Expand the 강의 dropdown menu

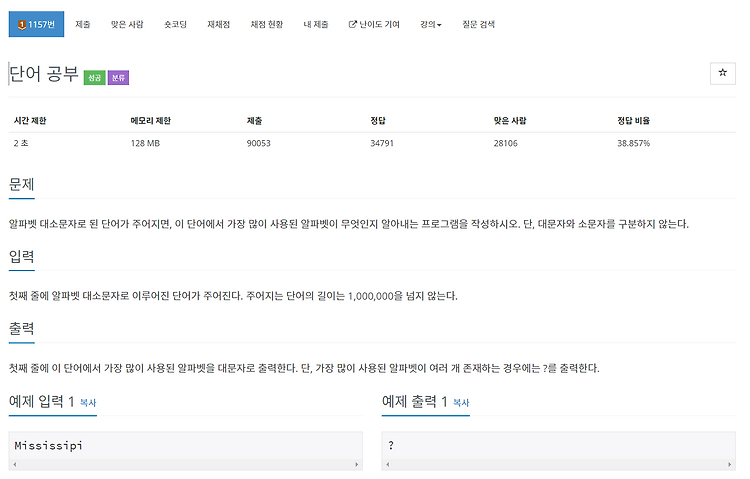point(430,24)
